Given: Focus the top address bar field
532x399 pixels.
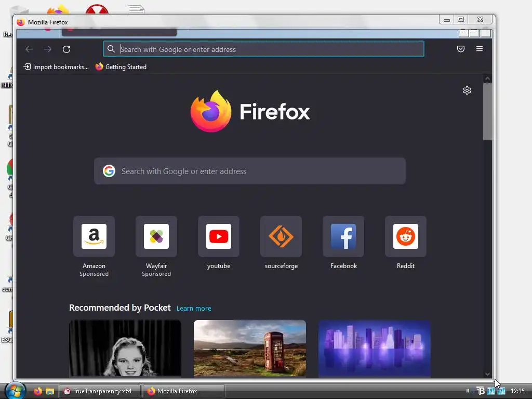Looking at the screenshot, I should tap(263, 49).
